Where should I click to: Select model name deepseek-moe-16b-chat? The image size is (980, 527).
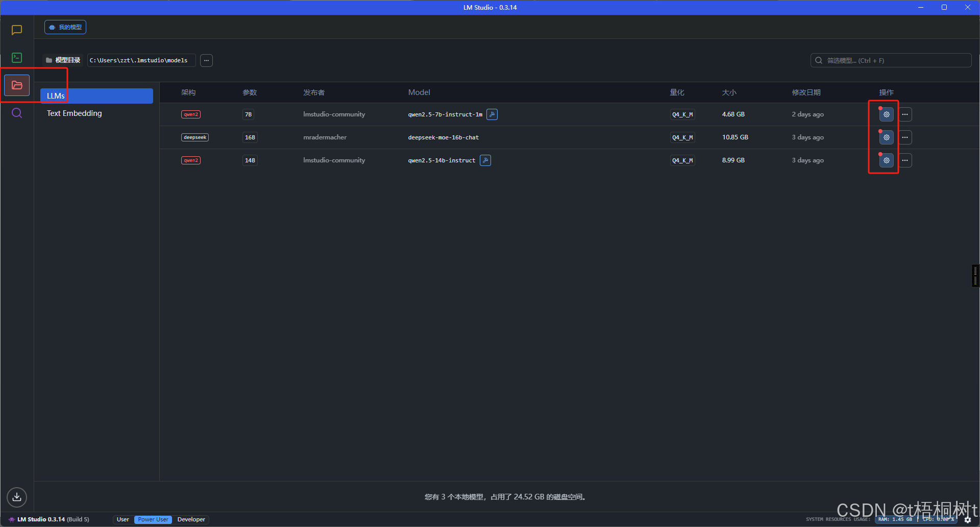click(x=444, y=137)
